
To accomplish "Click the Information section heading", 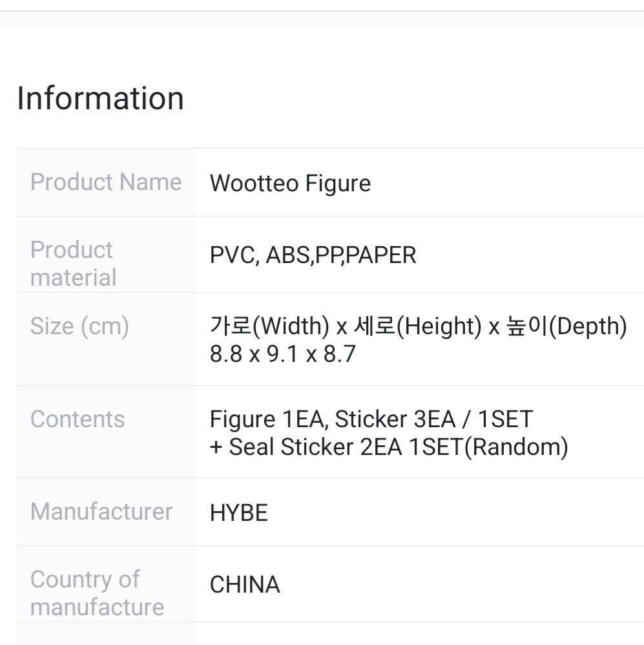I will 100,98.
